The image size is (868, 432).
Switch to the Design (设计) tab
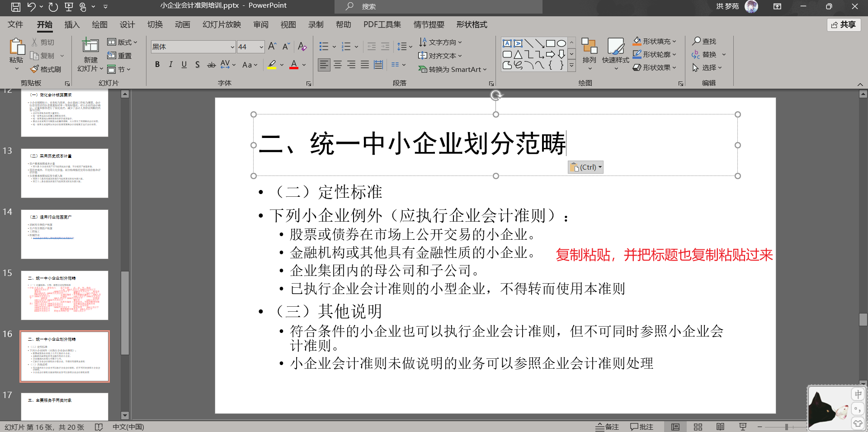(x=127, y=24)
